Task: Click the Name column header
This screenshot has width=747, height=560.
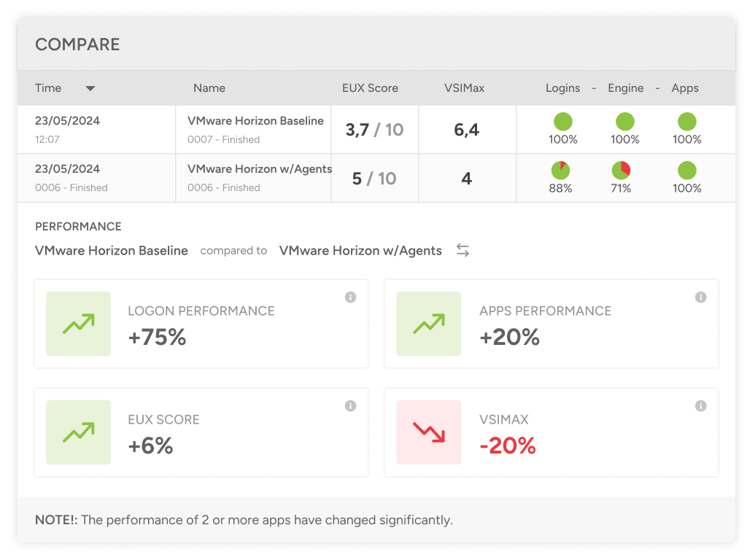Action: 209,88
